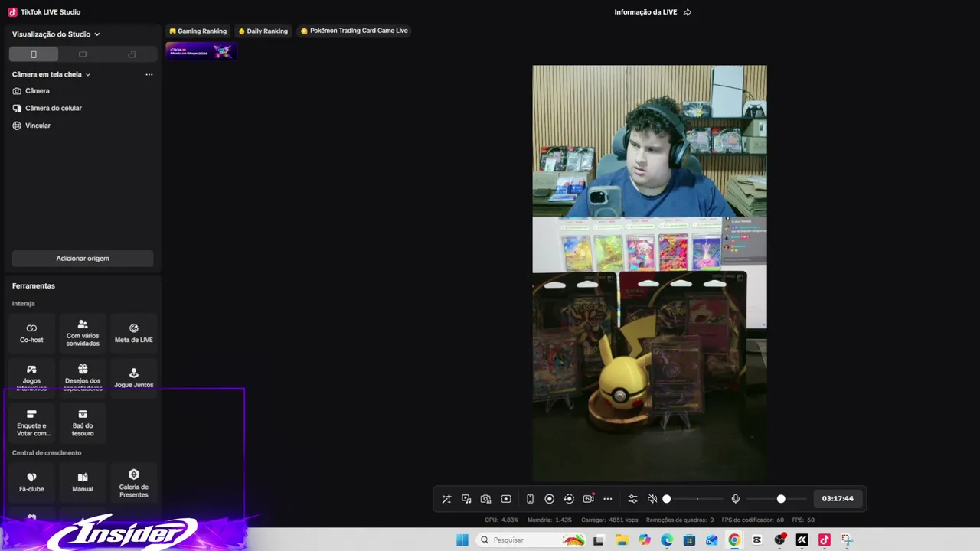Open the Jogue Juntos tool

point(134,377)
